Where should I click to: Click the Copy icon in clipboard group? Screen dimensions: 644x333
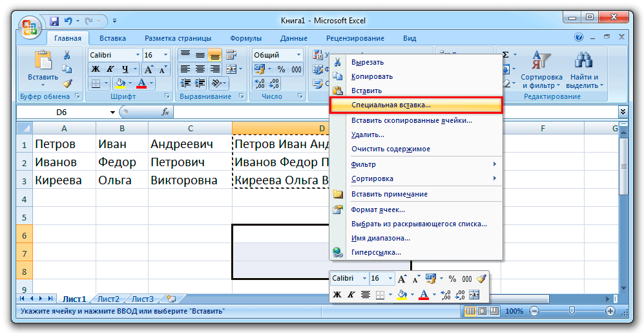[67, 69]
